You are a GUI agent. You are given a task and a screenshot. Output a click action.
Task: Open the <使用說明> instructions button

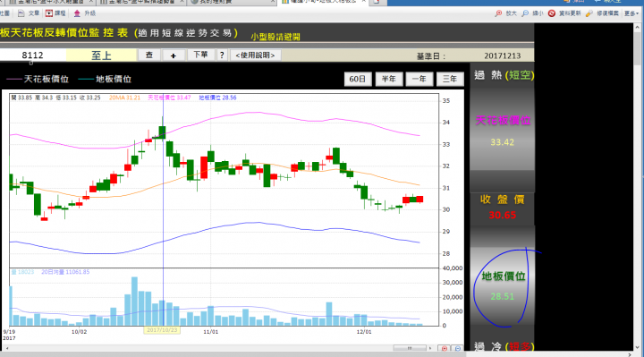(255, 55)
